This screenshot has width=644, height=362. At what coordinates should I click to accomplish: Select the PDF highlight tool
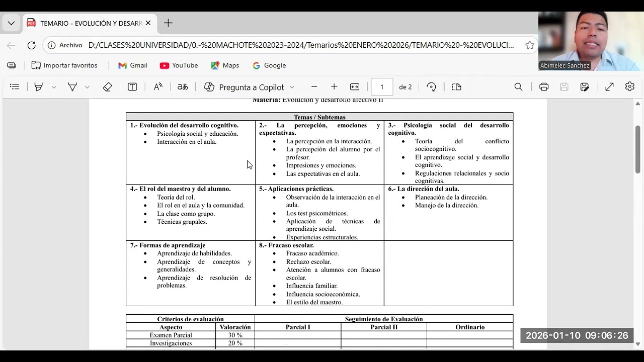[x=38, y=87]
